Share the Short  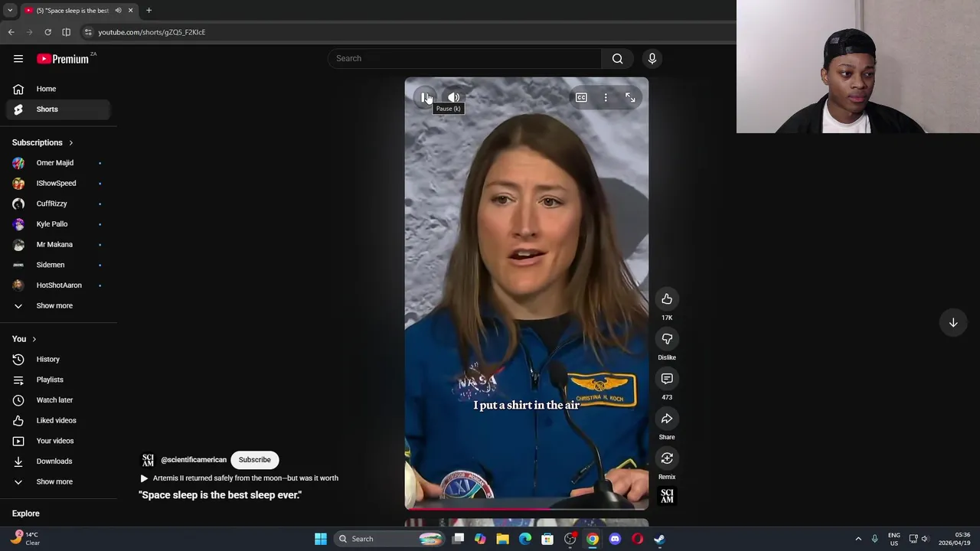(x=667, y=419)
